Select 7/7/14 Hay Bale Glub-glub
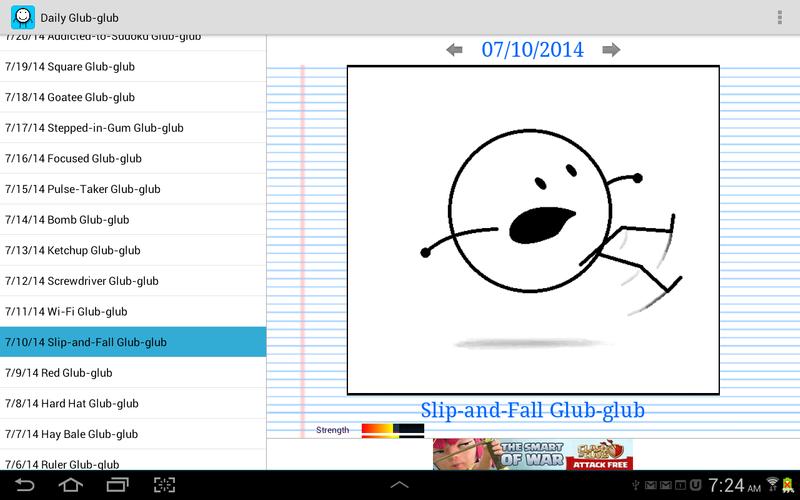The image size is (800, 500). coord(133,434)
